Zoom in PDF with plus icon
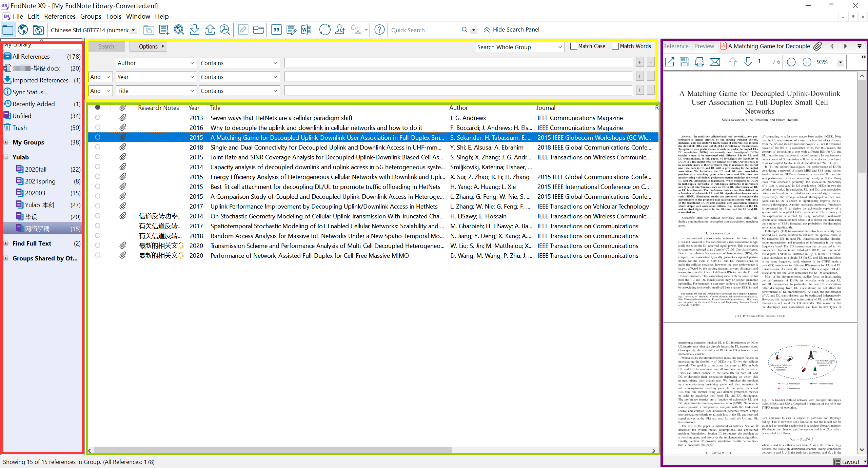Screen dimensions: 868x468 (807, 62)
